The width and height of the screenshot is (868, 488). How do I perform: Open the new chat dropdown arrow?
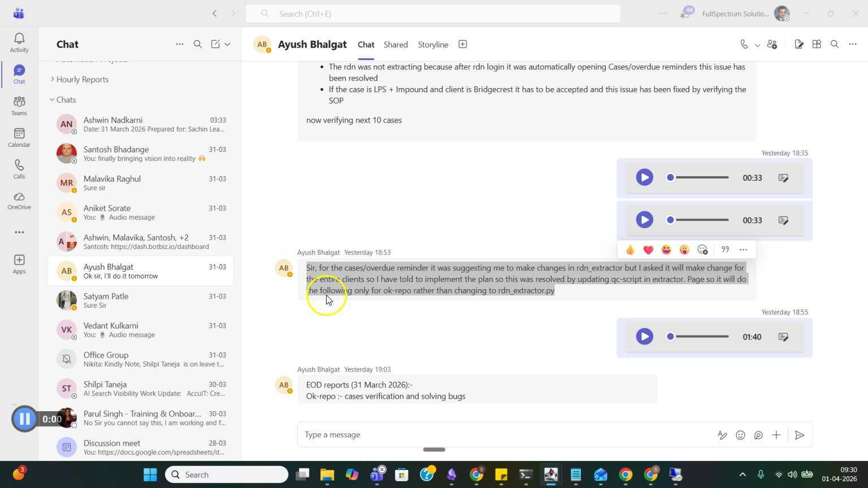point(227,44)
